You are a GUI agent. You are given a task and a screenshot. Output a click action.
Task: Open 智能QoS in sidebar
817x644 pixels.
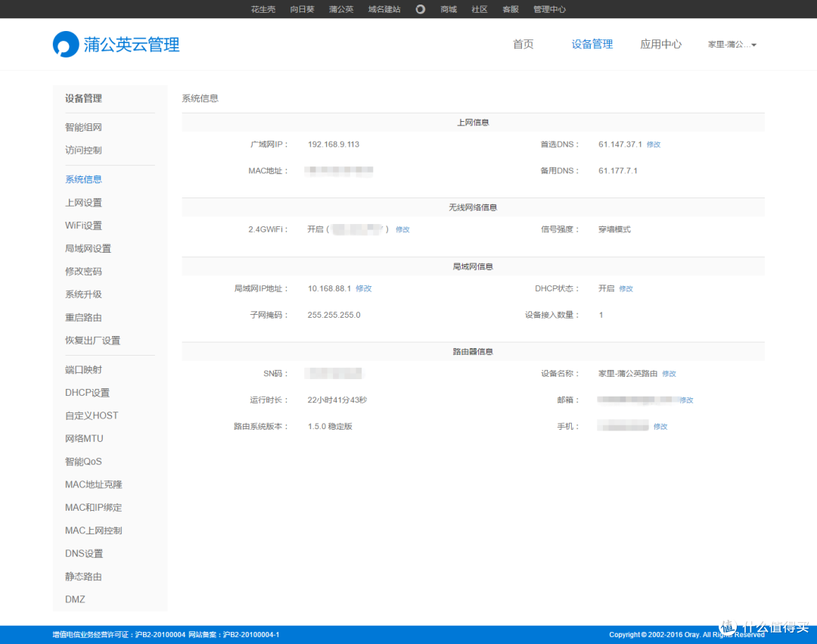coord(83,462)
